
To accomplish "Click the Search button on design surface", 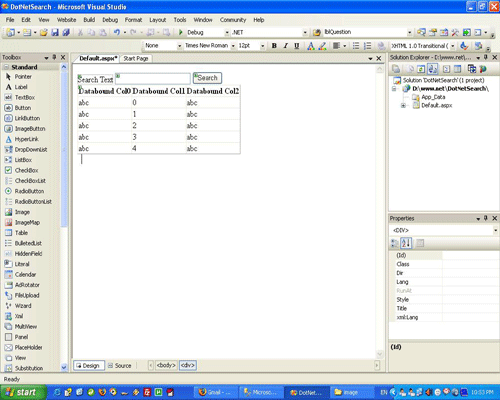I will 207,78.
